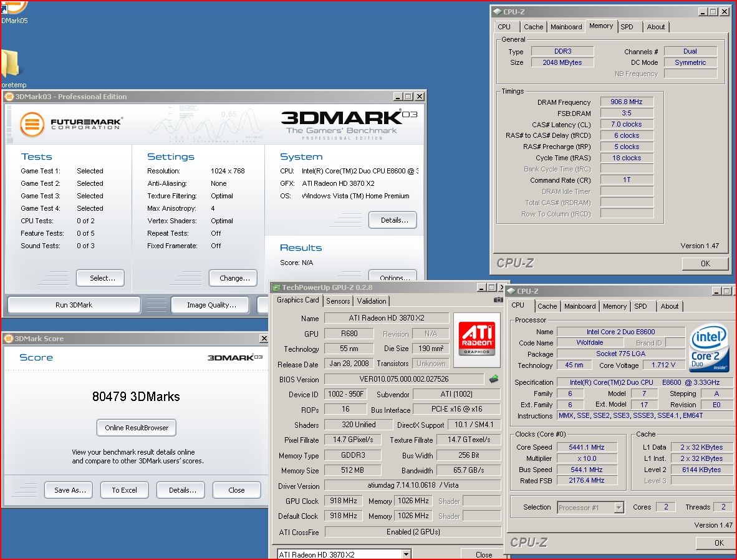Image resolution: width=737 pixels, height=560 pixels.
Task: Click the 3DMark Score window title icon
Action: [x=9, y=339]
